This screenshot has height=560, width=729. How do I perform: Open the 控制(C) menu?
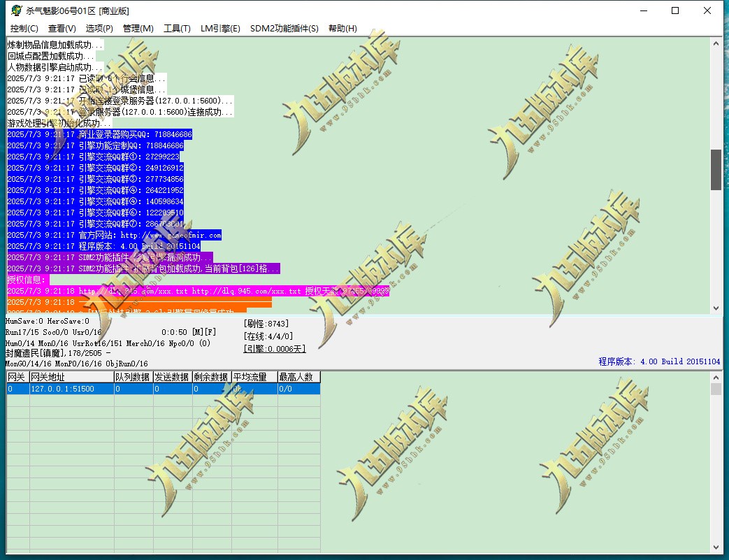(x=24, y=29)
